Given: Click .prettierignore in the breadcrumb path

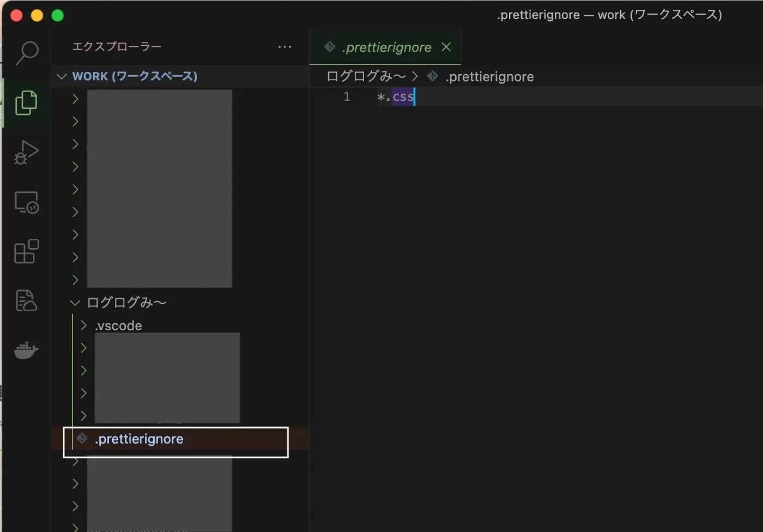Looking at the screenshot, I should tap(489, 77).
